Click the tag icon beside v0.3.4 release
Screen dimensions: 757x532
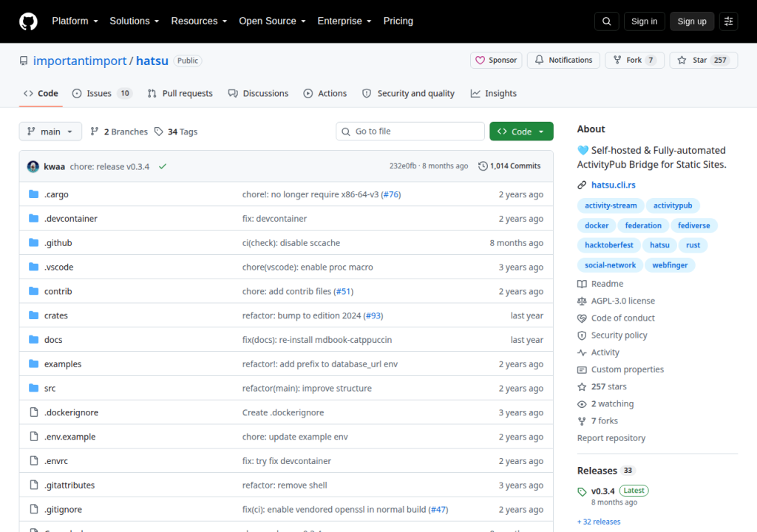582,492
